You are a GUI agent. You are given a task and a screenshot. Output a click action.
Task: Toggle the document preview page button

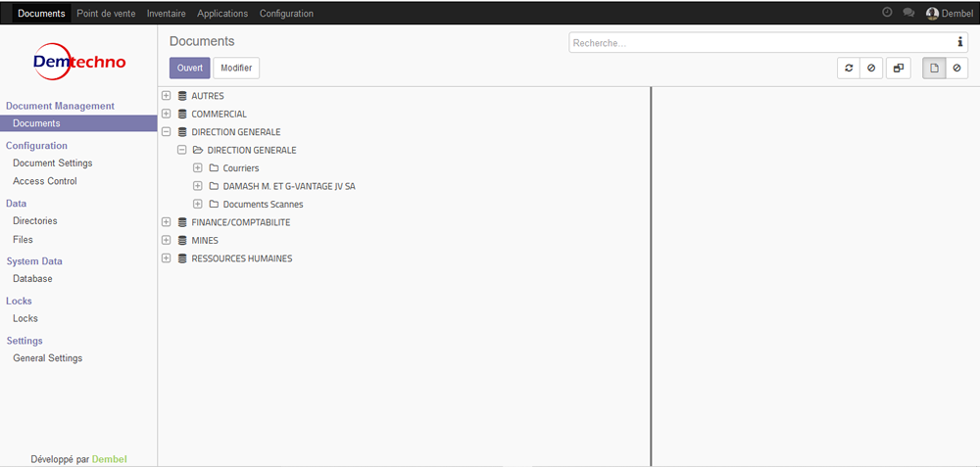tap(934, 68)
